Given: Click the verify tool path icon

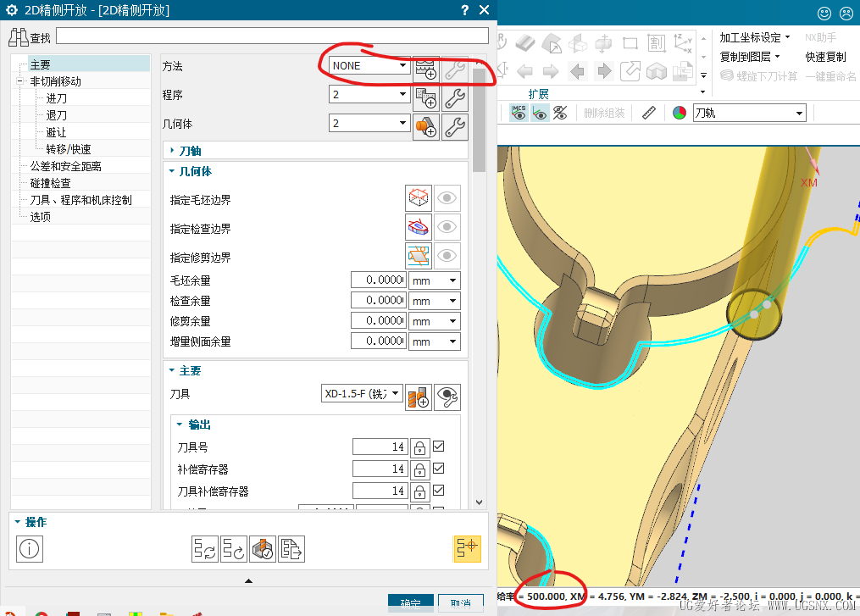Looking at the screenshot, I should click(x=263, y=549).
